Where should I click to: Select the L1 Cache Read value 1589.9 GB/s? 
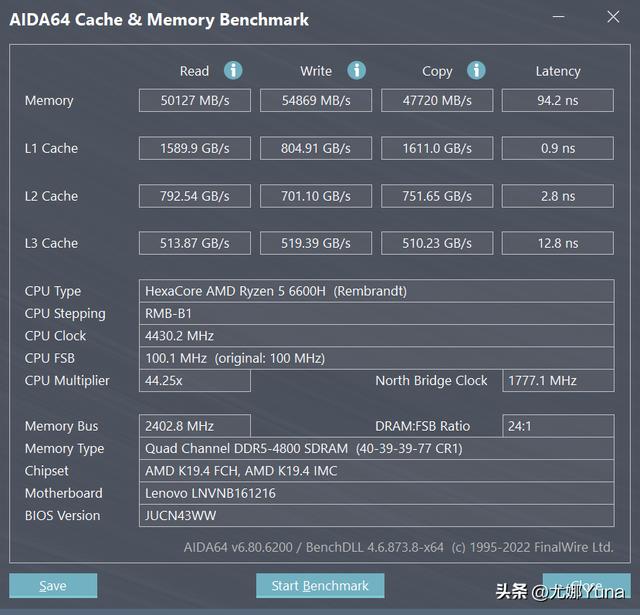pyautogui.click(x=195, y=148)
